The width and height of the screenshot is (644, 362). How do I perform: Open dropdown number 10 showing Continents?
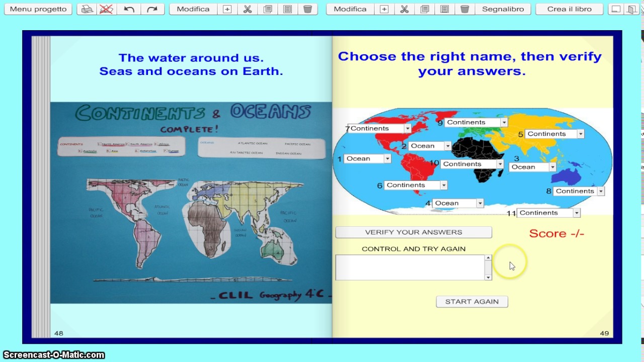point(472,164)
